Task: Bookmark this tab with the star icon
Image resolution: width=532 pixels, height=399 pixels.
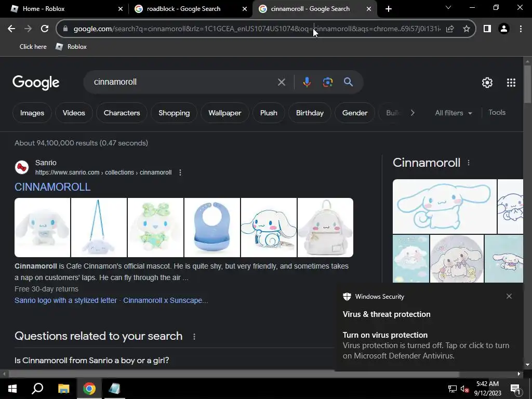Action: tap(467, 29)
